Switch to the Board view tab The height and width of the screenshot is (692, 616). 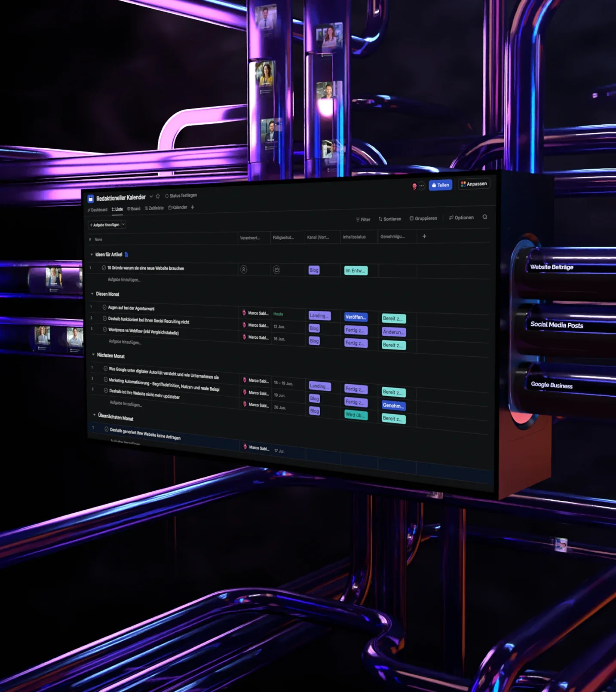pos(134,209)
